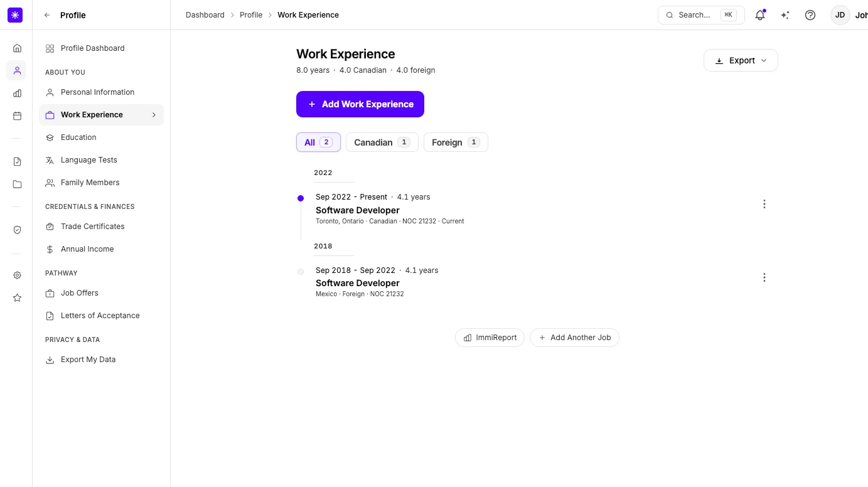Click Add Work Experience button
This screenshot has height=487, width=868.
click(360, 104)
